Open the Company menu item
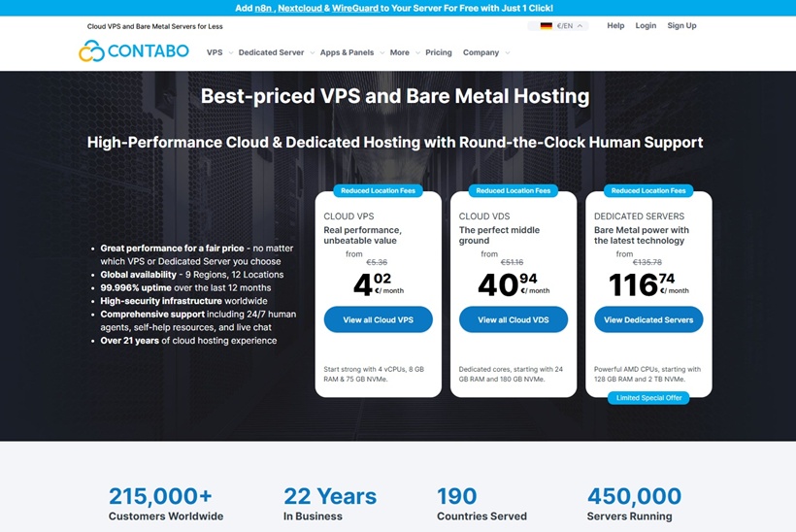The height and width of the screenshot is (532, 796). (481, 52)
